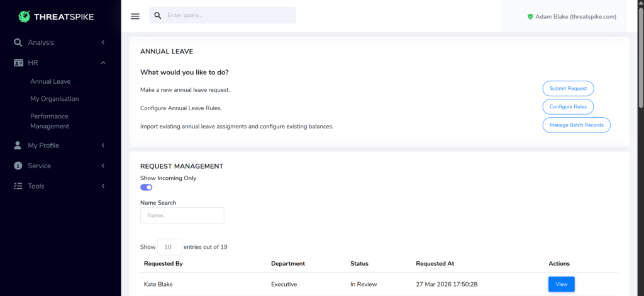644x296 pixels.
Task: Open My Organisation in the sidebar
Action: coord(55,99)
